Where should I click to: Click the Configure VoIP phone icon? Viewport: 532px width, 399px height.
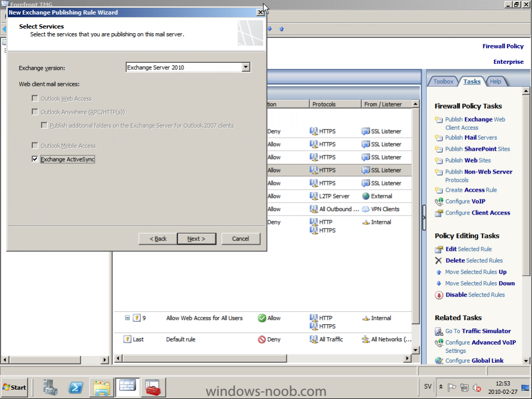pyautogui.click(x=439, y=202)
